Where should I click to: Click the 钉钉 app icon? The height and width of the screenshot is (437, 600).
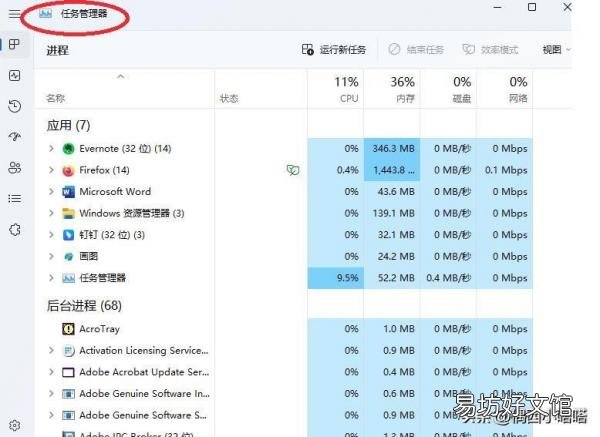(x=68, y=235)
